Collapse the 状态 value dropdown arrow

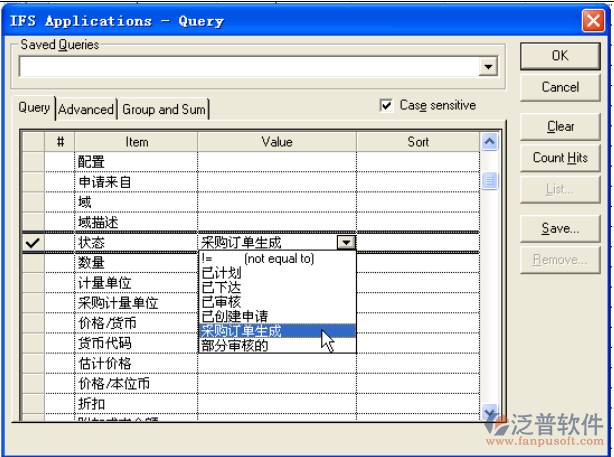pos(346,242)
